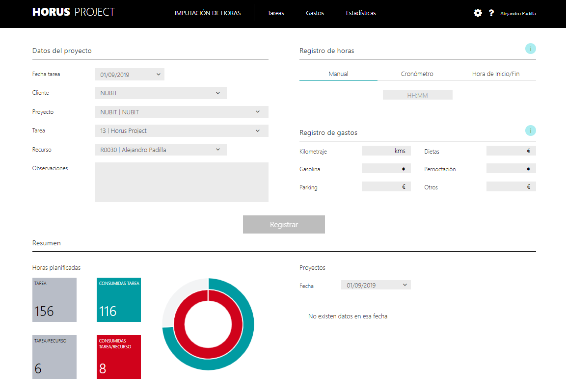Click the 'Datos del proyecto' heading
566x392 pixels.
click(x=62, y=51)
